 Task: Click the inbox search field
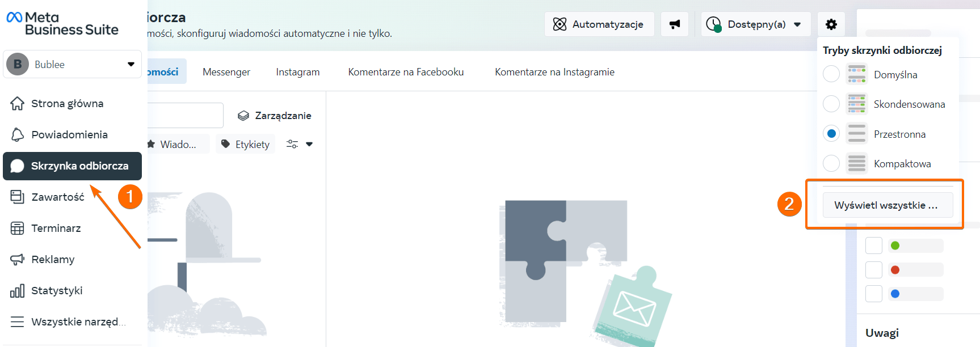tap(184, 116)
